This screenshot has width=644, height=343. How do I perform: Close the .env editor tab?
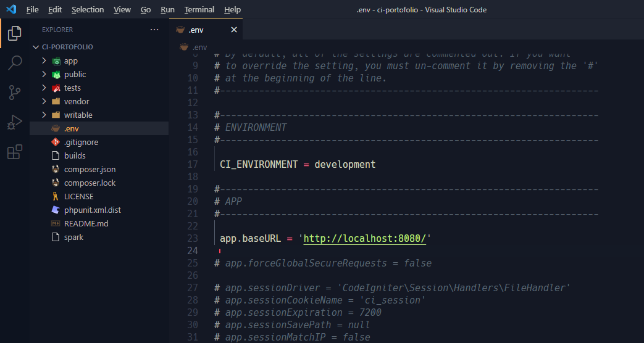(x=234, y=30)
